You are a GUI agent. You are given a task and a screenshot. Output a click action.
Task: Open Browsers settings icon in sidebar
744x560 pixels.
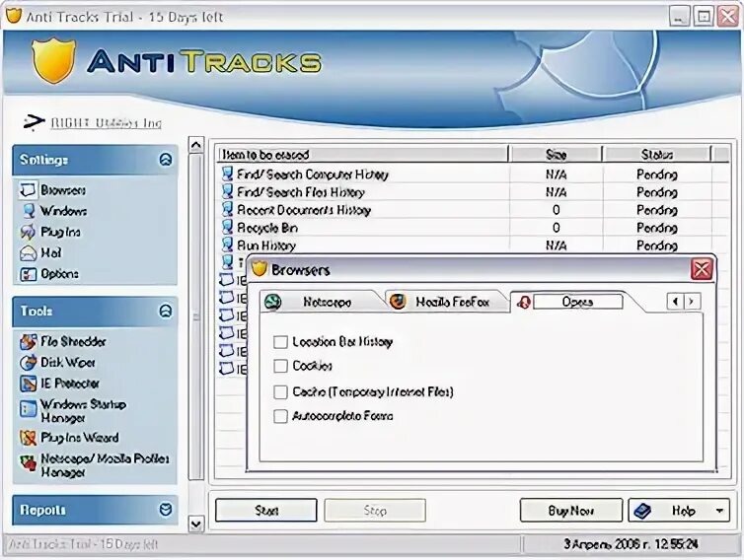[28, 189]
